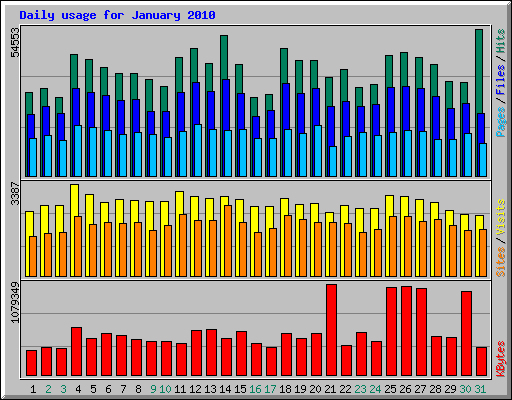Click the red KBytes bar for day 27
This screenshot has width=512, height=400.
[x=422, y=332]
